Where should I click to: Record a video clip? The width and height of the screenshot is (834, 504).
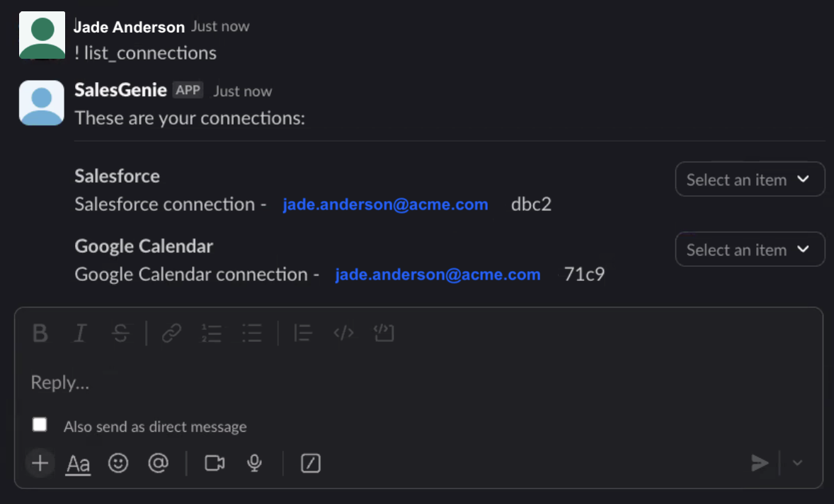[215, 463]
